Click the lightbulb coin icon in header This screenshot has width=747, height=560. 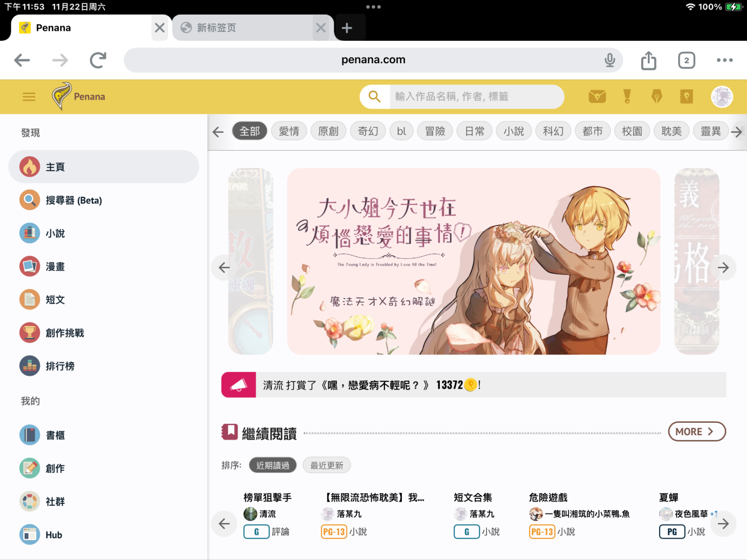[x=657, y=96]
